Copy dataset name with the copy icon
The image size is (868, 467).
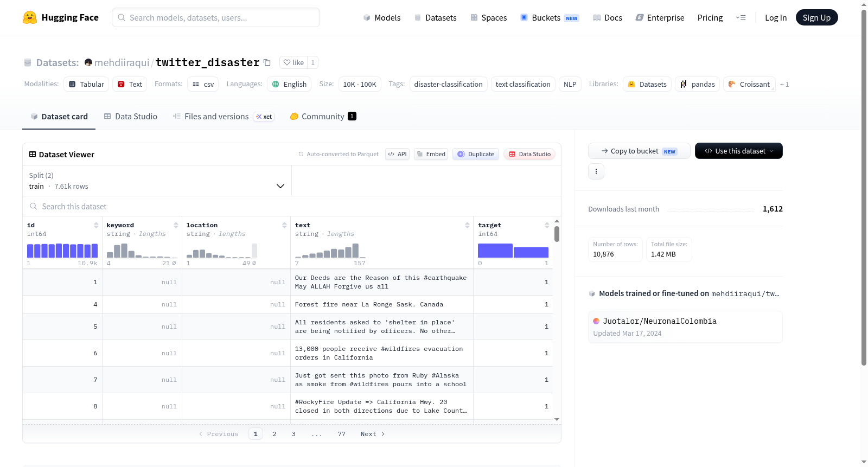tap(267, 62)
